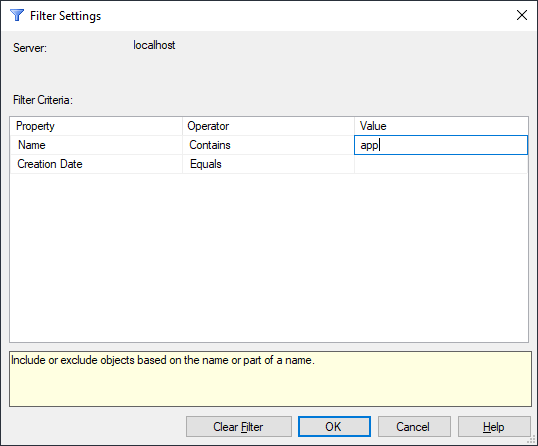Open Help for filter settings
Viewport: 538px width, 446px height.
click(x=494, y=426)
